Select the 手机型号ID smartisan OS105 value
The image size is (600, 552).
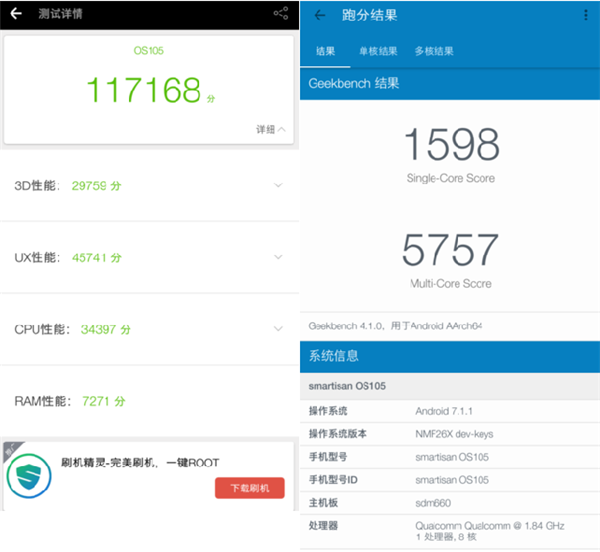tap(452, 480)
